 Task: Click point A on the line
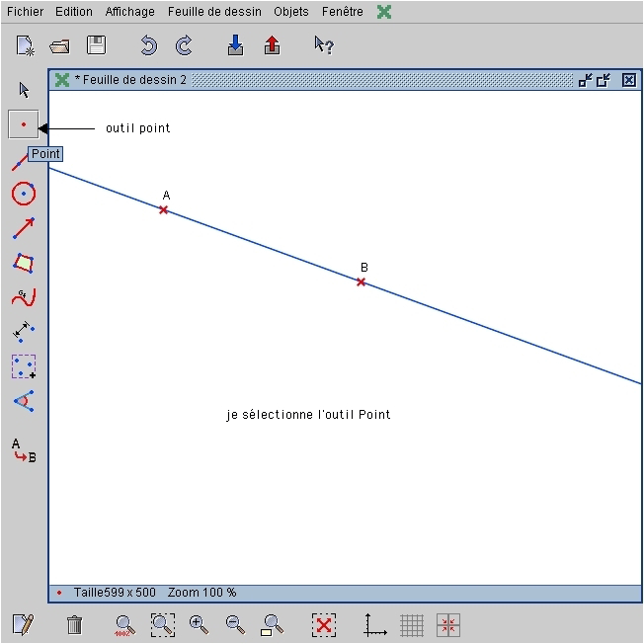pos(164,209)
